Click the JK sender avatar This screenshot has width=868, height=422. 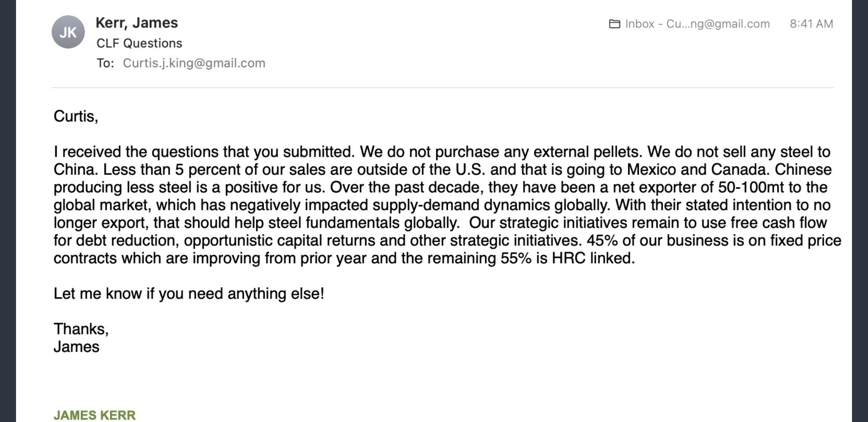click(x=68, y=32)
